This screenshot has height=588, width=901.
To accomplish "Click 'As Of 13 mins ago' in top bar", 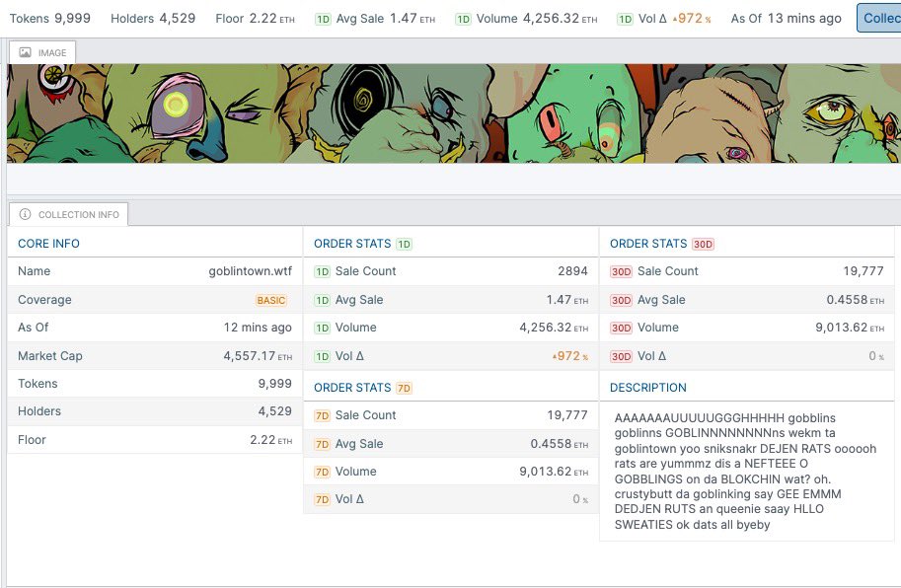I will click(x=787, y=19).
